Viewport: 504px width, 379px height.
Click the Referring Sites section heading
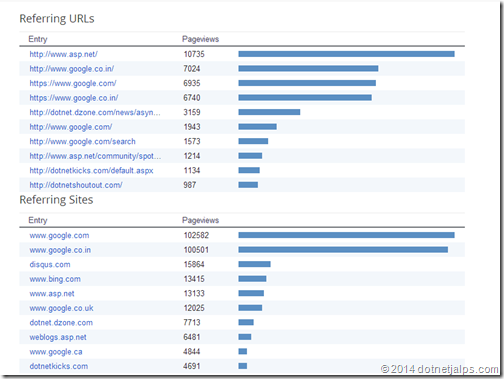(56, 200)
